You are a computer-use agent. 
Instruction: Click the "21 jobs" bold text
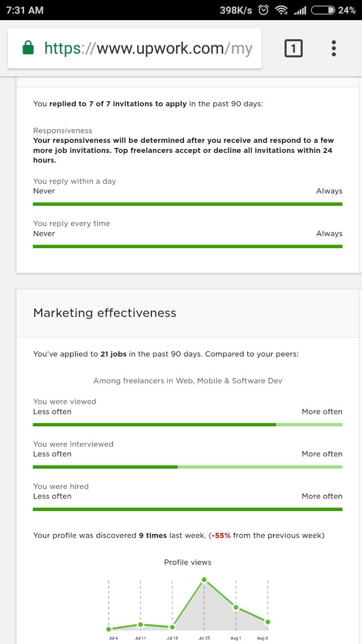pos(114,354)
